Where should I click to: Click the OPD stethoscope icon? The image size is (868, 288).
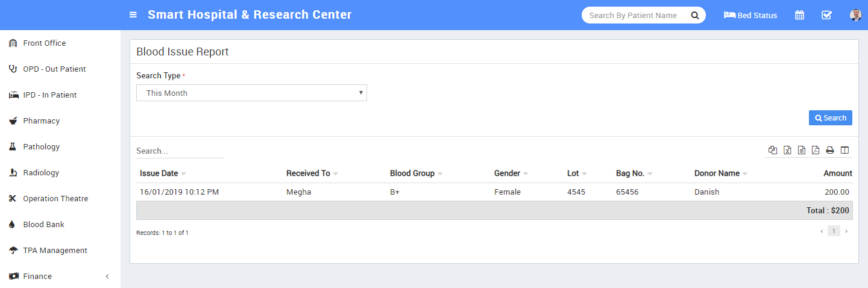[x=13, y=69]
